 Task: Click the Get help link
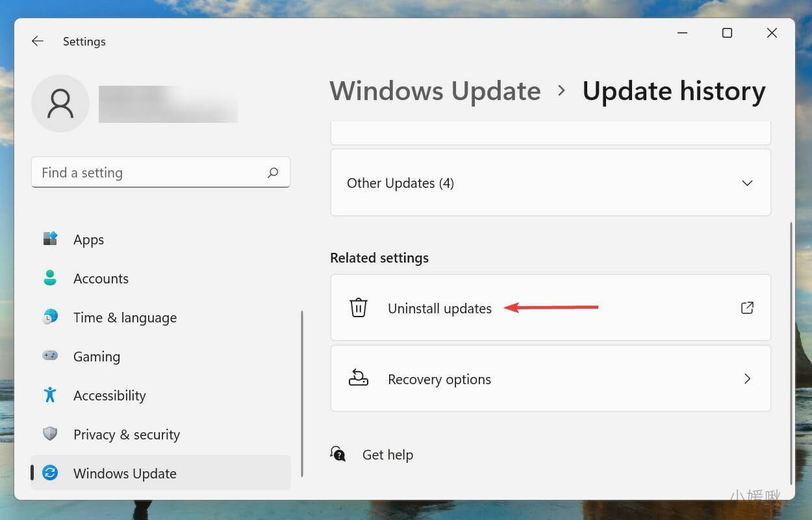click(388, 454)
